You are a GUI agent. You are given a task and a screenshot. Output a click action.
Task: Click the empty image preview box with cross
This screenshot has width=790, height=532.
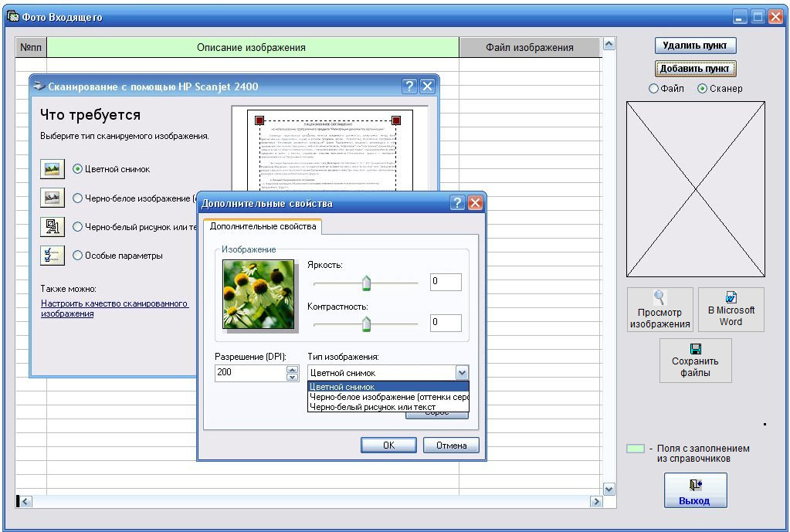click(x=695, y=189)
